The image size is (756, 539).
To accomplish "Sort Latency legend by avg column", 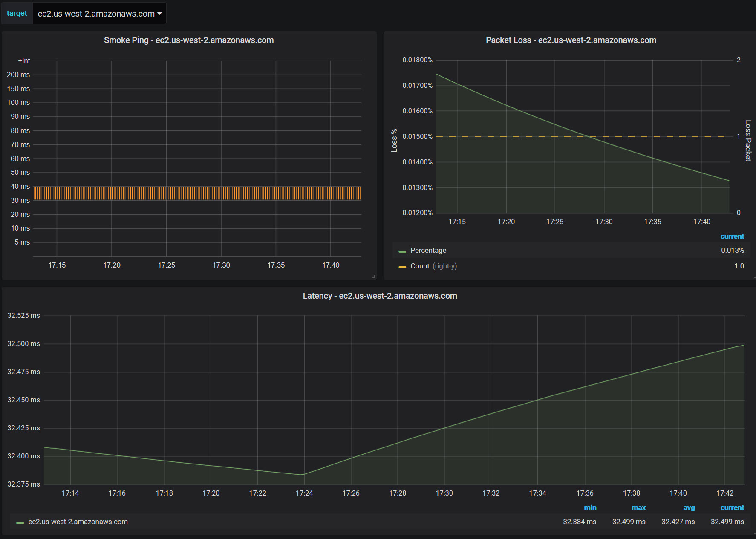I will coord(689,507).
